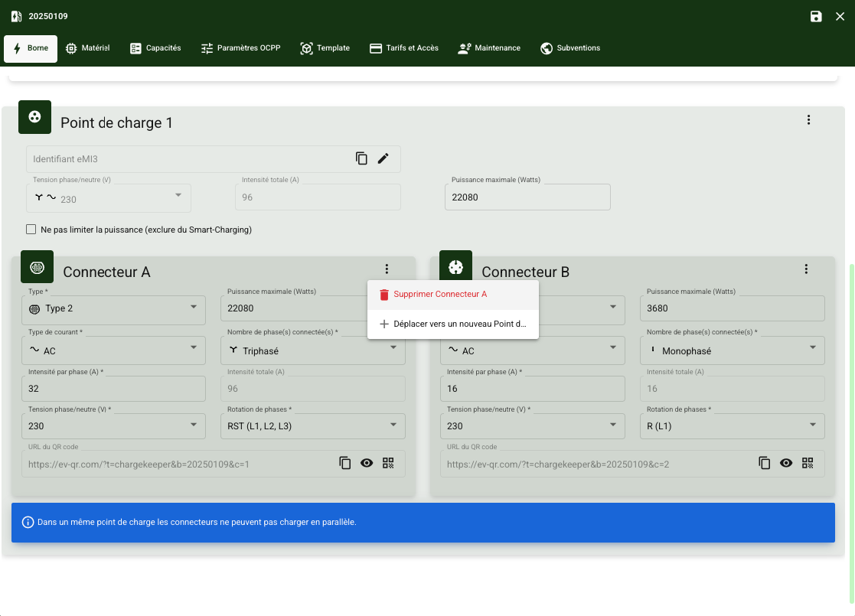This screenshot has height=616, width=855.
Task: Copy Connecteur B QR code URL
Action: 764,463
